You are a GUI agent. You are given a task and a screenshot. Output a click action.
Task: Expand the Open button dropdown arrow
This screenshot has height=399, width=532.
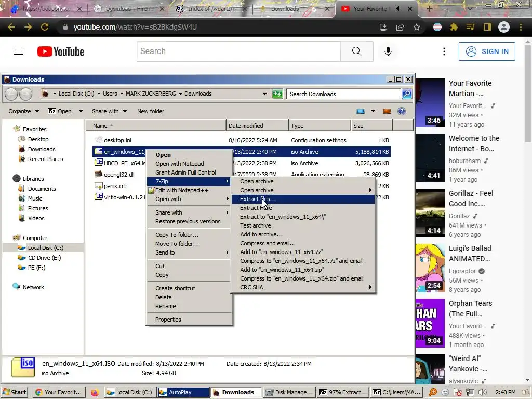click(x=81, y=111)
